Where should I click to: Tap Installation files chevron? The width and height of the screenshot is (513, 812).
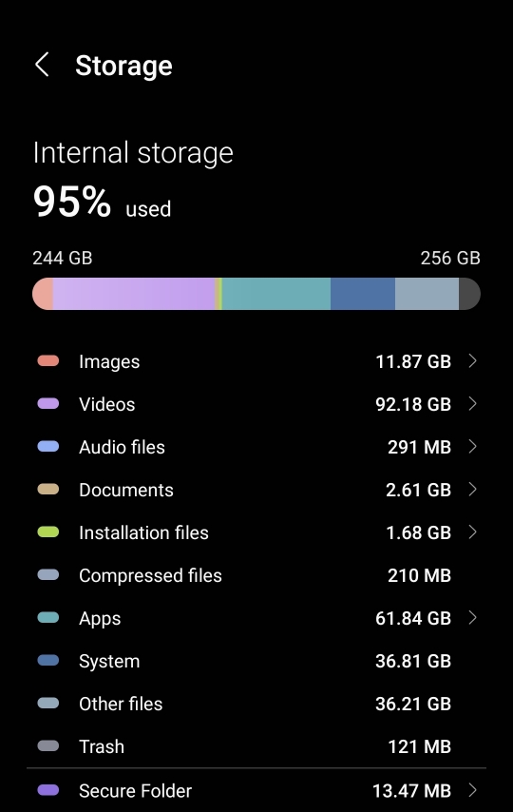point(472,532)
